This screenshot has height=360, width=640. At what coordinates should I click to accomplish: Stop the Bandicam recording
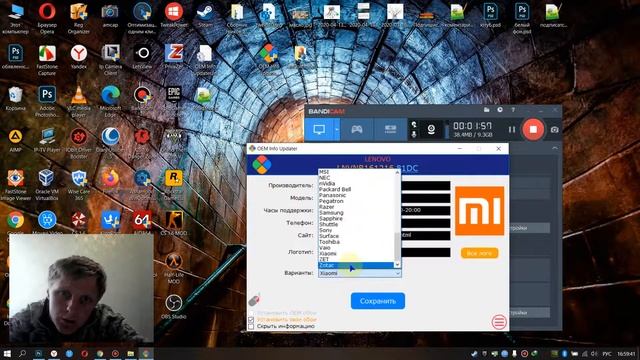click(533, 129)
